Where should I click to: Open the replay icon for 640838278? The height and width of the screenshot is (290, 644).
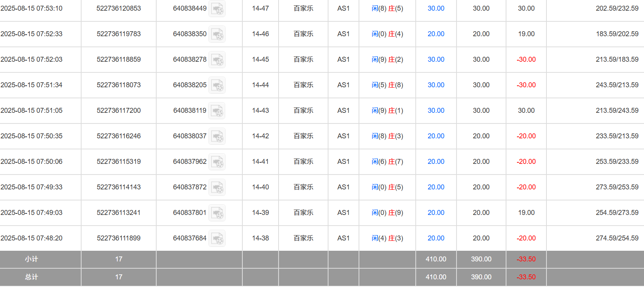click(217, 60)
